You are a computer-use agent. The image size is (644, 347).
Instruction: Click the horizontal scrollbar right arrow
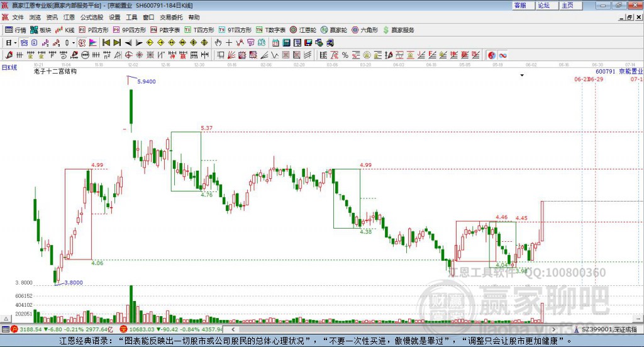554,329
